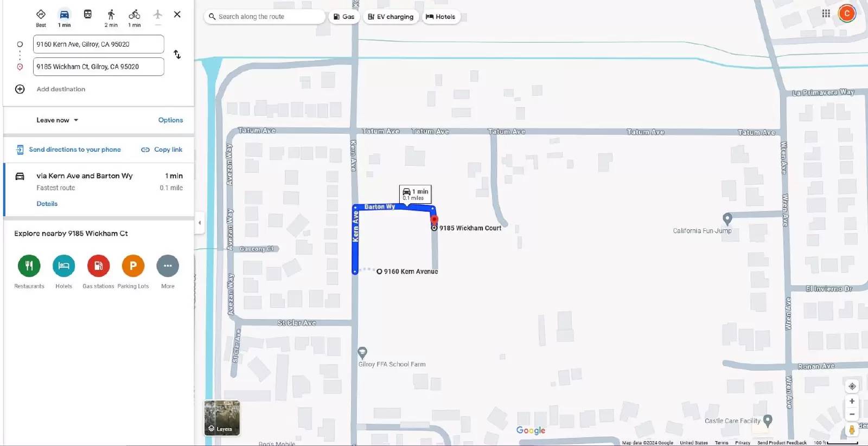The height and width of the screenshot is (446, 868).
Task: Select the via Kern Ave and Barton Wy route
Action: 99,189
